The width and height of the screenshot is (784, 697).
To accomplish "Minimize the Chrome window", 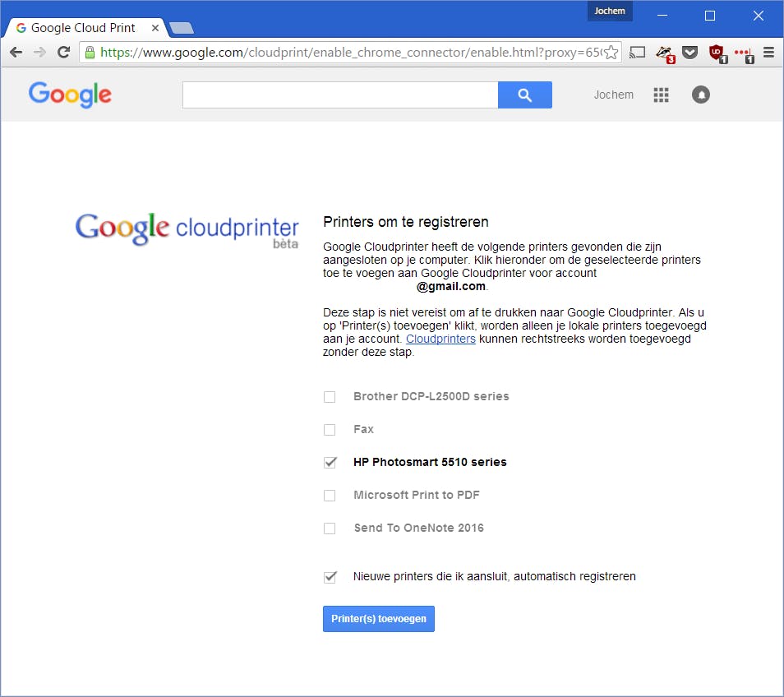I will (662, 16).
